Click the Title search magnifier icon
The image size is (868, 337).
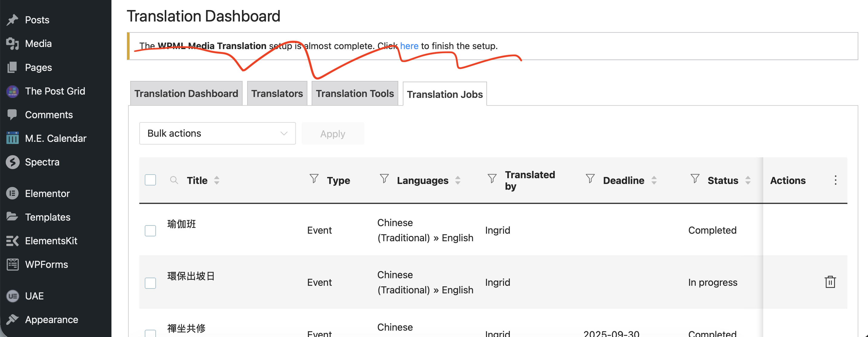[x=174, y=180]
